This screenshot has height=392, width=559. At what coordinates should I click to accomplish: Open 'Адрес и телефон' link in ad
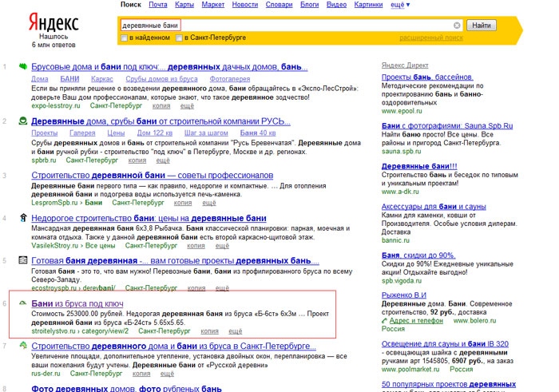416,321
